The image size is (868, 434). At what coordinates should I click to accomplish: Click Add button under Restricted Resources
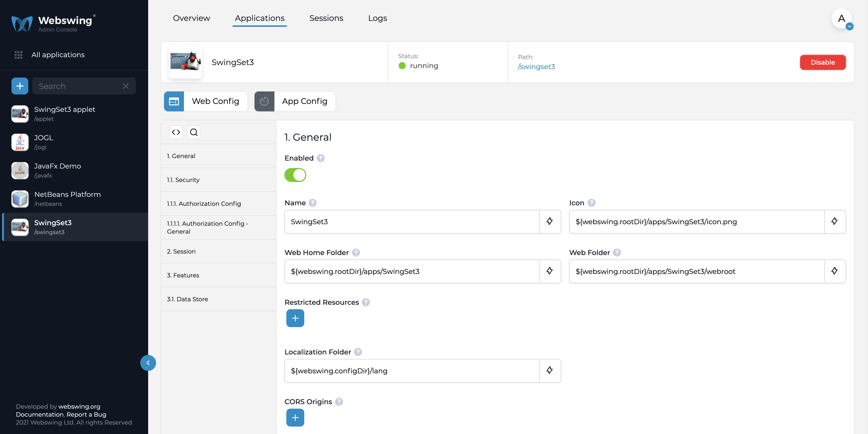[295, 318]
